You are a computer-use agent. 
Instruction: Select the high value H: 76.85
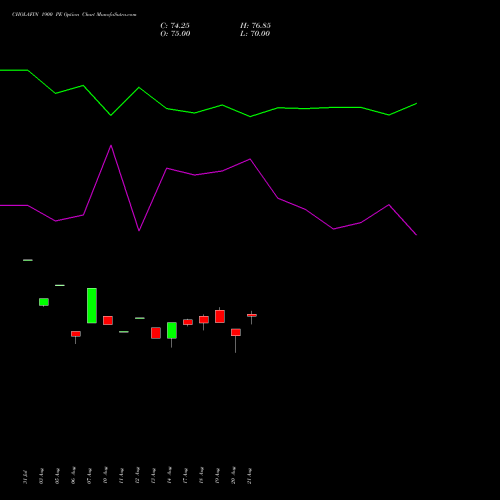tap(255, 25)
